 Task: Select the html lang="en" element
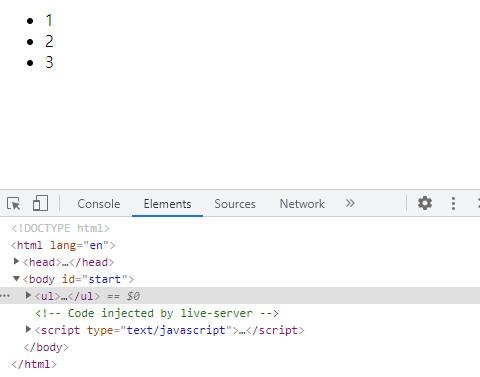63,245
